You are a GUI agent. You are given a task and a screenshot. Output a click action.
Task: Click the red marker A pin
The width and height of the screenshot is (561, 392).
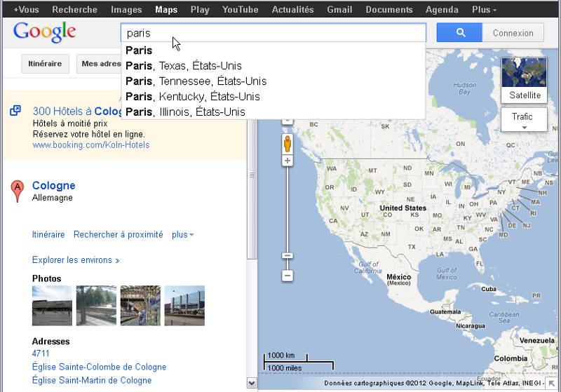(x=17, y=191)
